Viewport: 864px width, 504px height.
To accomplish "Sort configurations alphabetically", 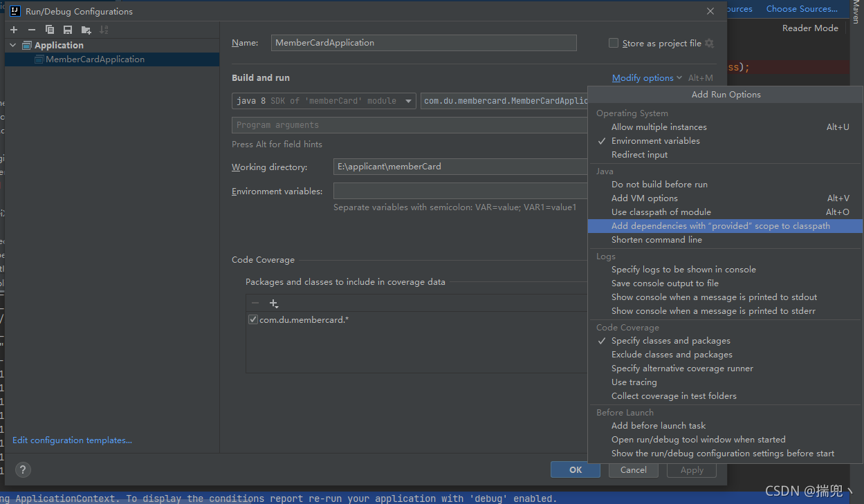I will click(x=104, y=29).
